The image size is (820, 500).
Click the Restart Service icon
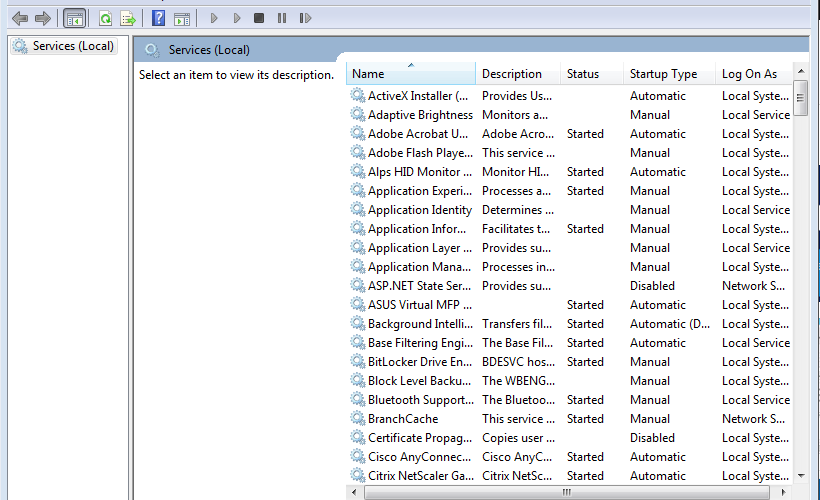tap(305, 18)
